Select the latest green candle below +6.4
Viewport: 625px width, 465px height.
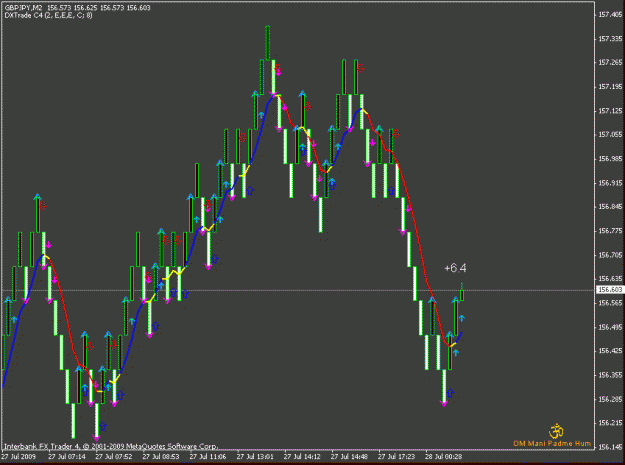tap(462, 293)
